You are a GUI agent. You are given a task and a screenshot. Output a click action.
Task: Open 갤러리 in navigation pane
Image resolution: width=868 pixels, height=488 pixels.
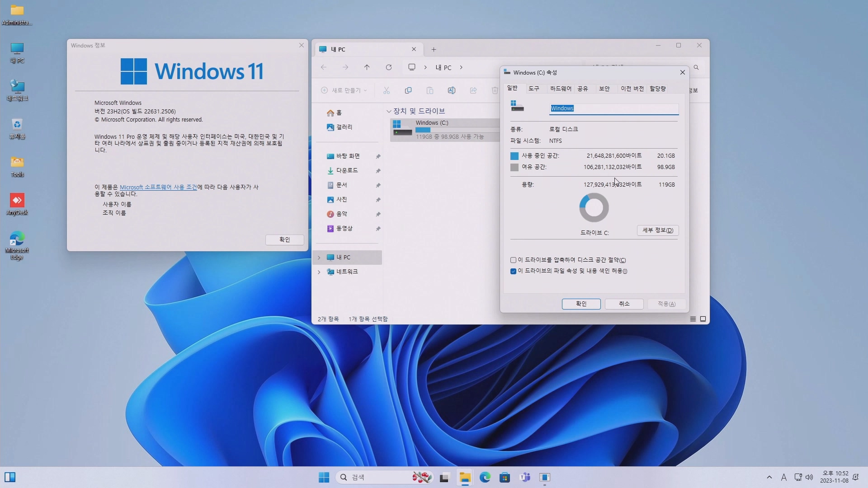340,127
